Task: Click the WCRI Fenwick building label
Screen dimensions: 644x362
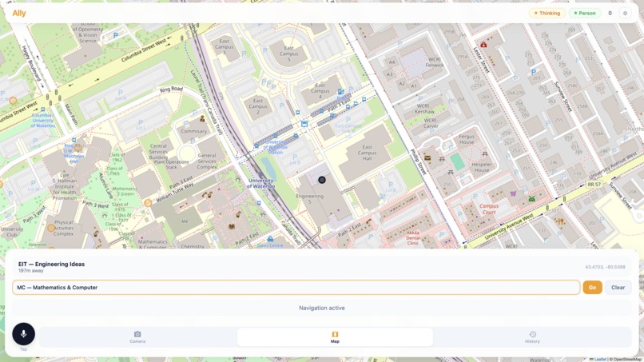Action: point(434,62)
